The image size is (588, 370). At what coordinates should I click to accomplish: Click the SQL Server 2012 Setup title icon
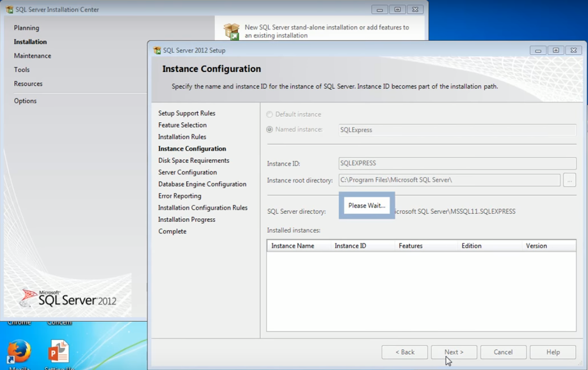click(x=157, y=50)
